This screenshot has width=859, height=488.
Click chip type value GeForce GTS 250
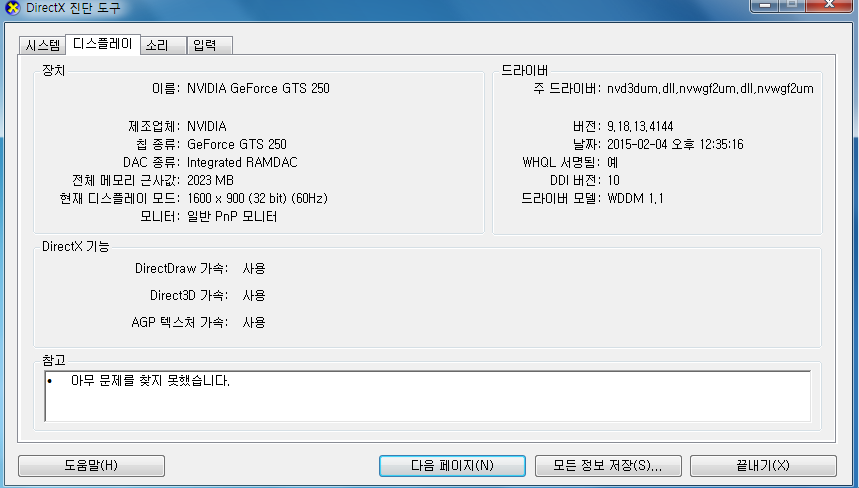[237, 145]
